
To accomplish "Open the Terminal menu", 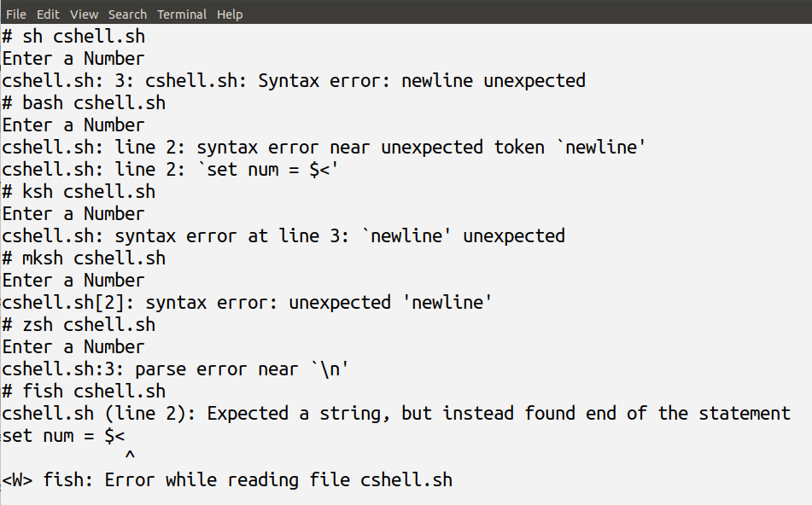I will pyautogui.click(x=180, y=14).
